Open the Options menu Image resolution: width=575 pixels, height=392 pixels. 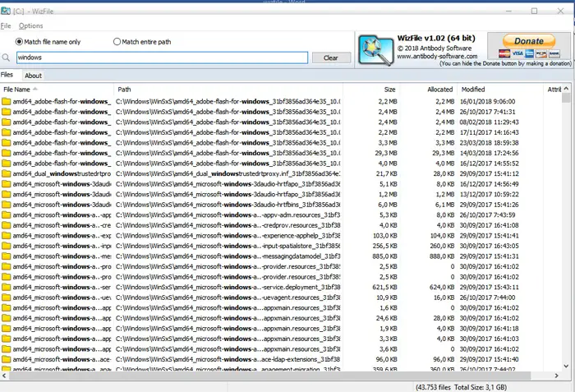pos(31,25)
